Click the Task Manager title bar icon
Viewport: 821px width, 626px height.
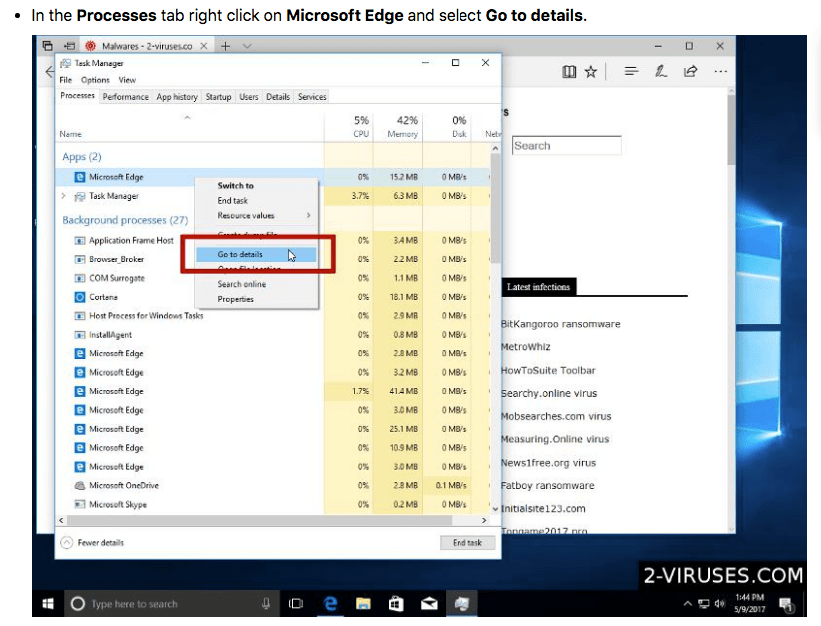65,63
